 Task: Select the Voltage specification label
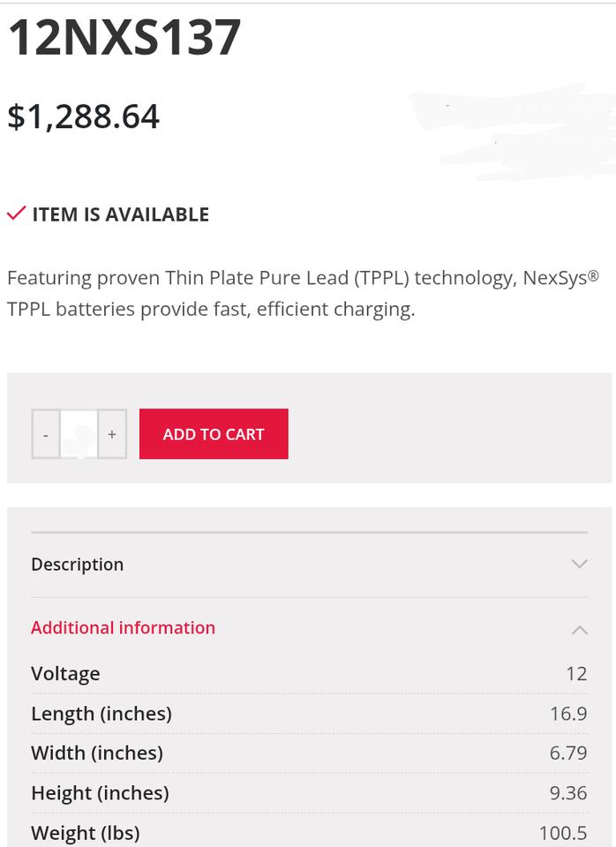tap(65, 674)
